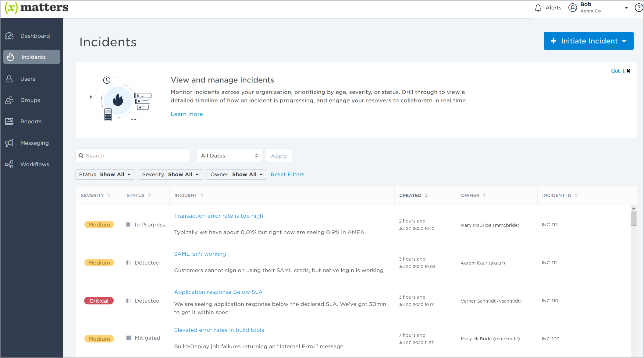Open SAML isn't working incident
644x358 pixels.
coord(200,254)
